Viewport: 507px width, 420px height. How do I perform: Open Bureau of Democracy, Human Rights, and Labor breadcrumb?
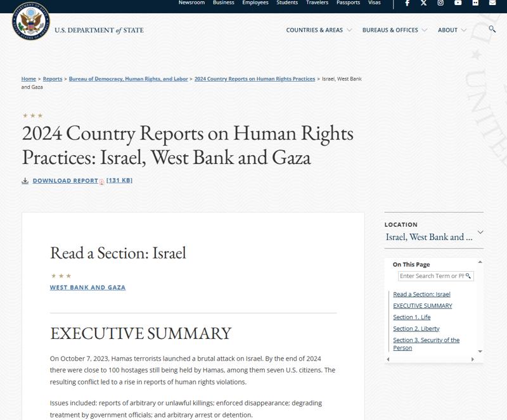pos(129,79)
